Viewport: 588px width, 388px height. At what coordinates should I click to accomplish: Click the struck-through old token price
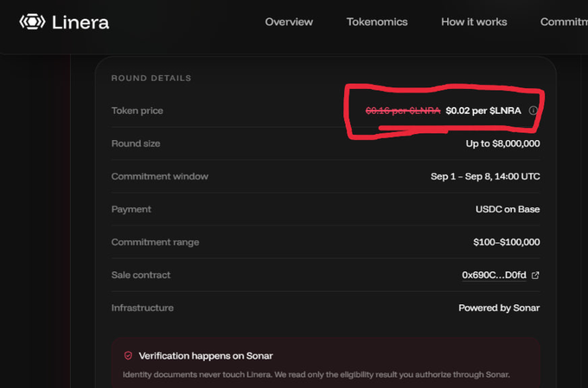click(403, 111)
